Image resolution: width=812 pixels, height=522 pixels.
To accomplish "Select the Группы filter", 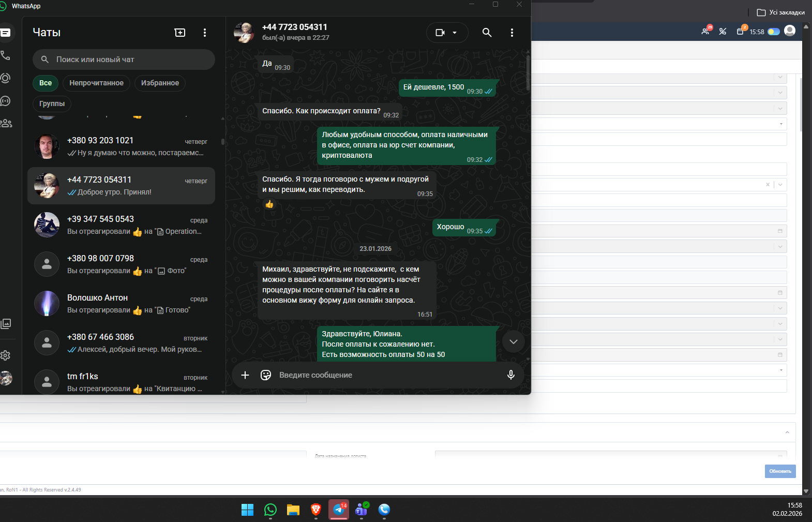I will click(52, 103).
